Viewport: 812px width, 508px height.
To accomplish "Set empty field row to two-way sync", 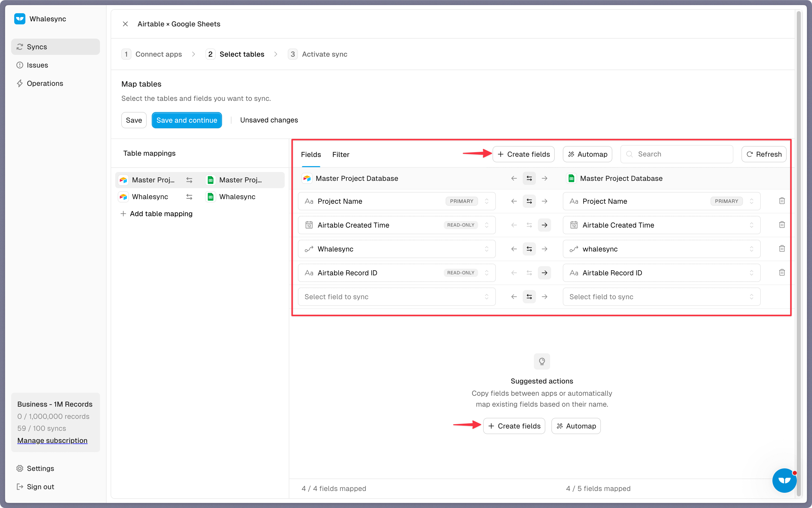I will coord(529,297).
